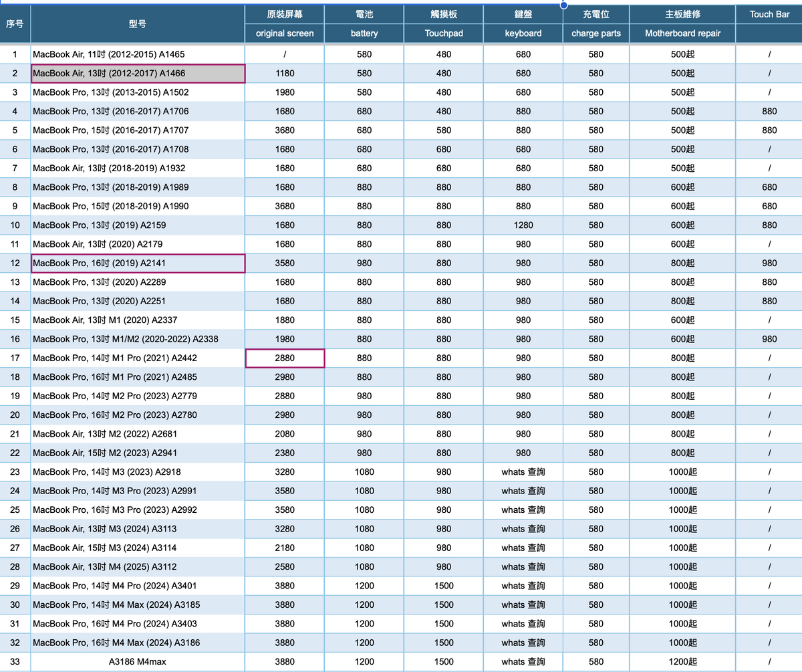Click the 充電位 header cell

(x=596, y=14)
